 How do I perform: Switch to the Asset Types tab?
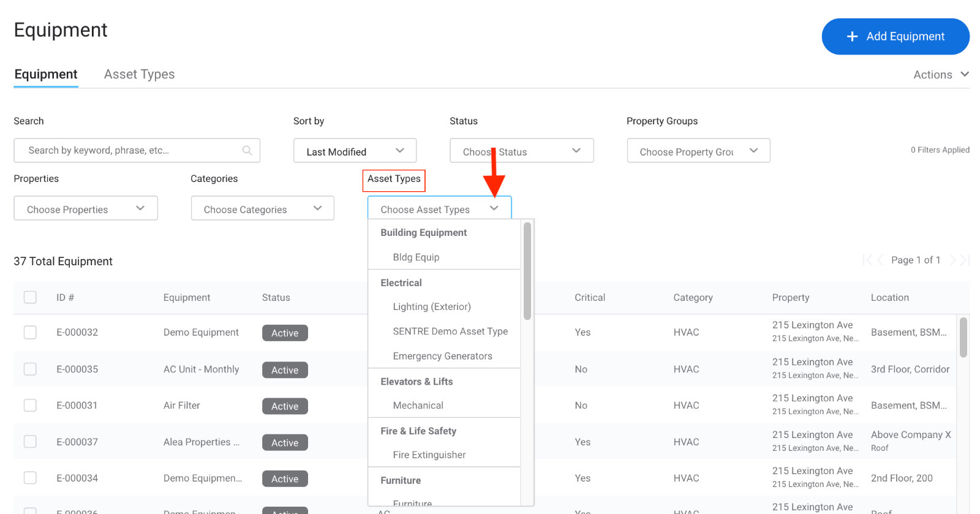[139, 75]
